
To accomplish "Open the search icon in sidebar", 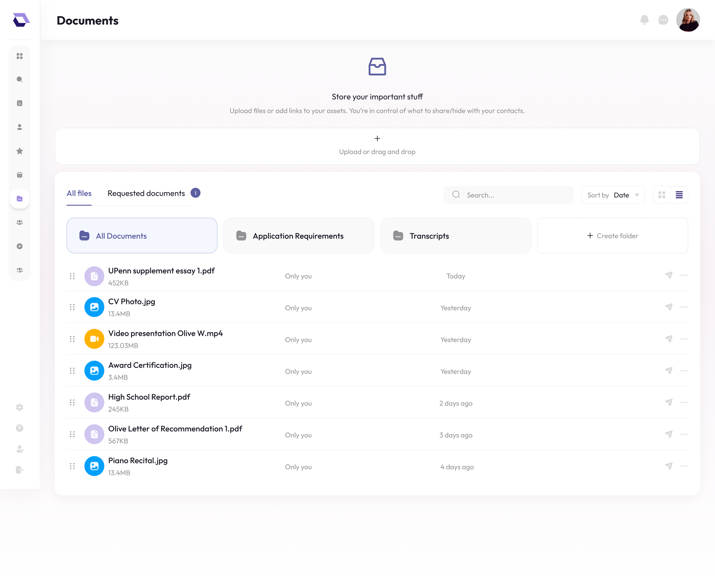I will point(20,80).
